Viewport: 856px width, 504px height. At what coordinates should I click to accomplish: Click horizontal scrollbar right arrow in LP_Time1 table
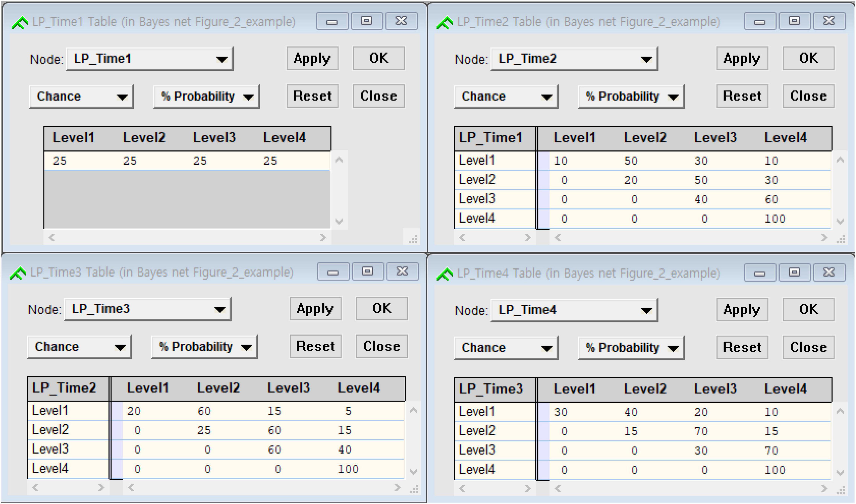pos(323,237)
